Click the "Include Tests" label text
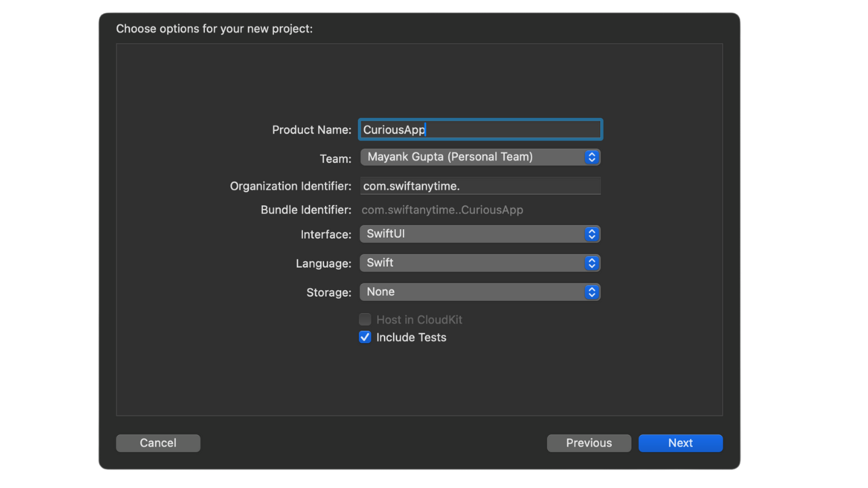Viewport: 868px width, 488px height. coord(411,338)
